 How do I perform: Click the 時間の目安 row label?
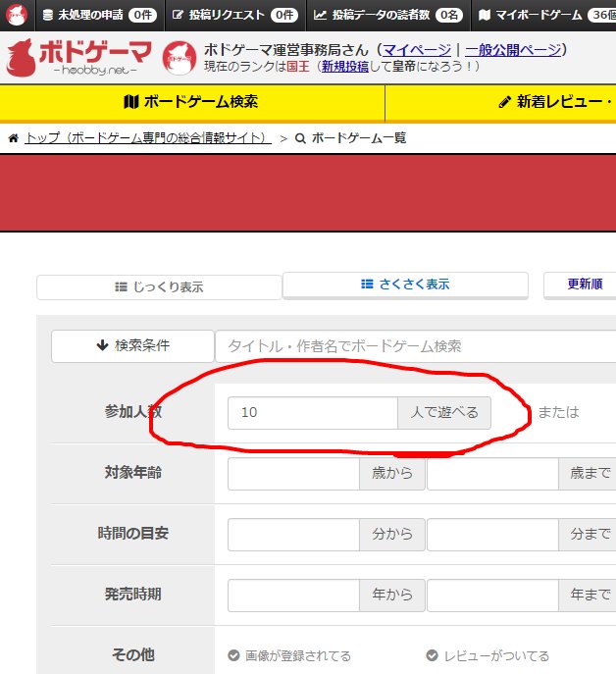(132, 534)
